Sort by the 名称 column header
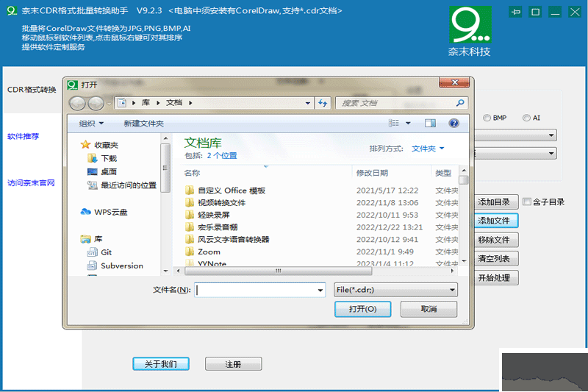Viewport: 588px width, 392px height. coord(192,173)
